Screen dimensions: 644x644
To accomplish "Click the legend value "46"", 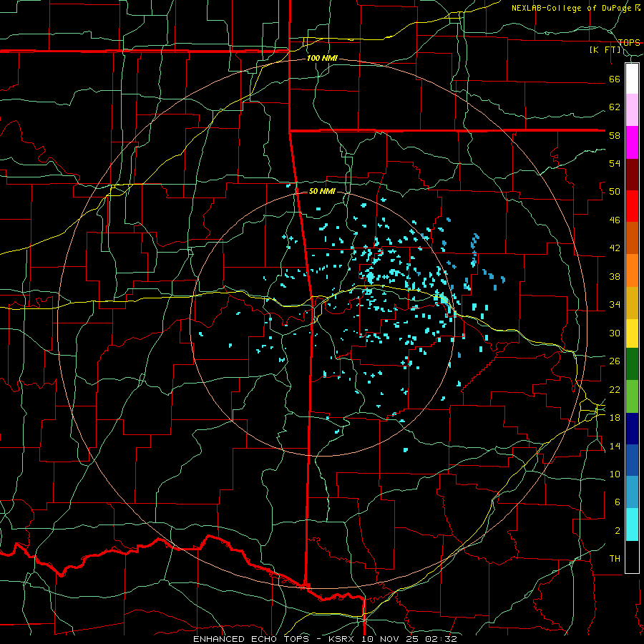I will (x=615, y=220).
